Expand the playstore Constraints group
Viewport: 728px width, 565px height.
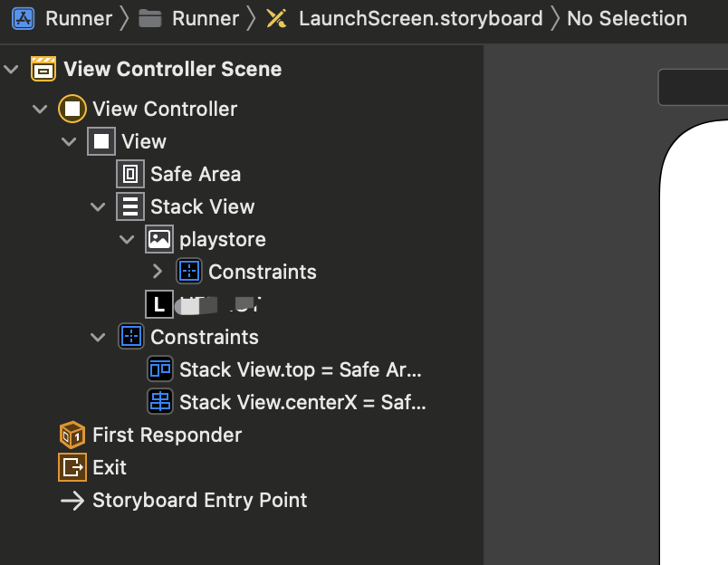point(158,272)
